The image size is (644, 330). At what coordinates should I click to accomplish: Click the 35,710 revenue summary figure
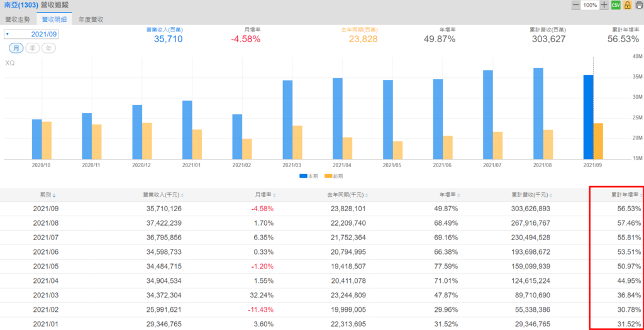click(169, 40)
